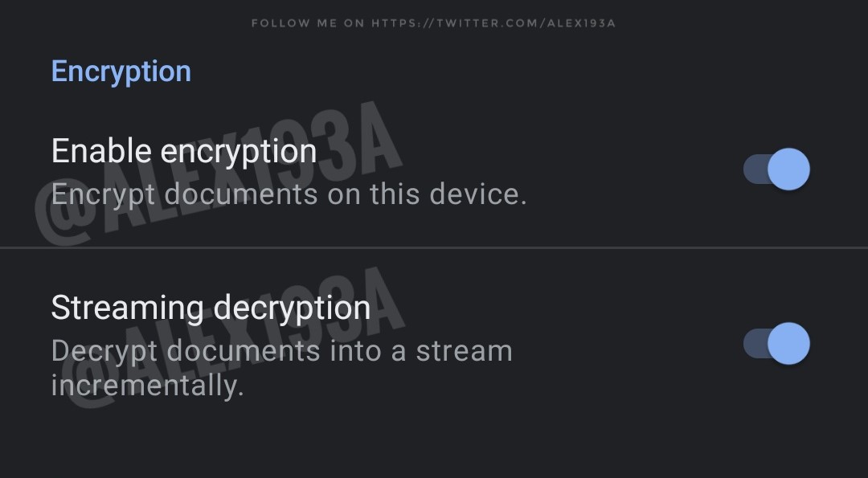Image resolution: width=868 pixels, height=478 pixels.
Task: Click the divider line between the settings
Action: [434, 247]
